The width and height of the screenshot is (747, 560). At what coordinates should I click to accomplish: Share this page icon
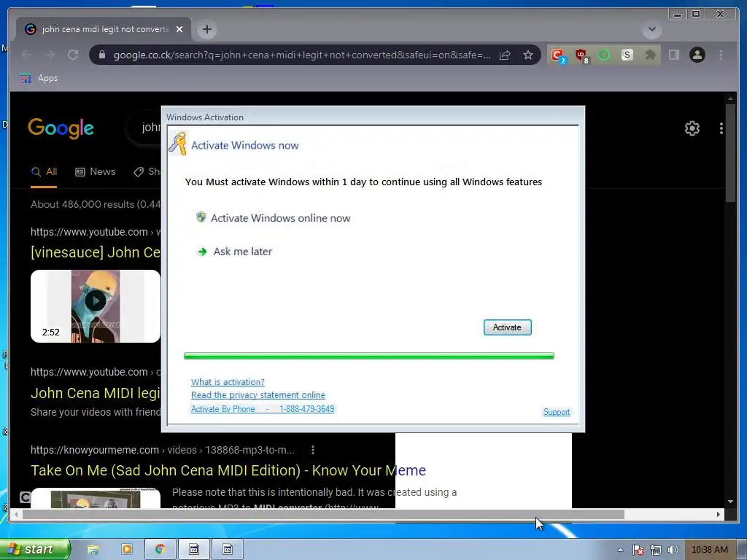click(505, 55)
